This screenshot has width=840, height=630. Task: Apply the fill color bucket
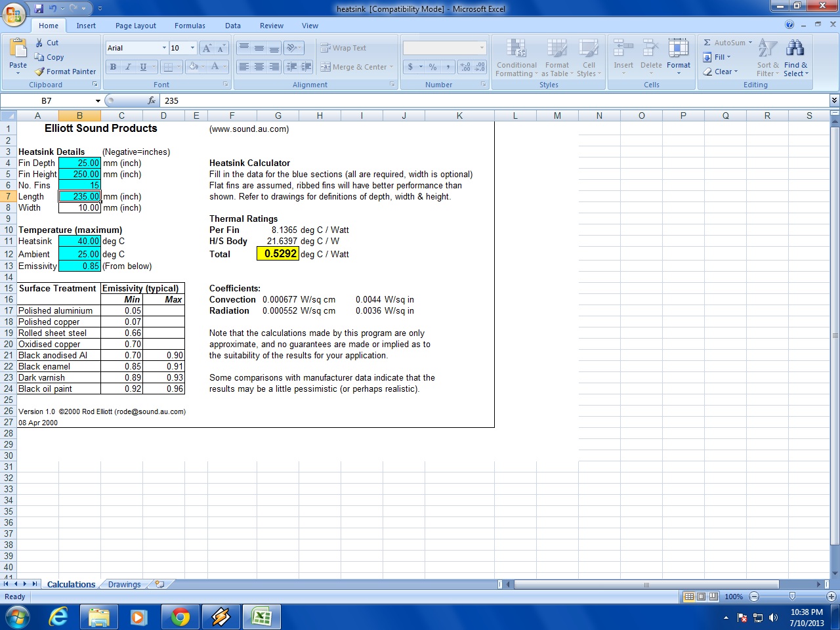tap(193, 67)
